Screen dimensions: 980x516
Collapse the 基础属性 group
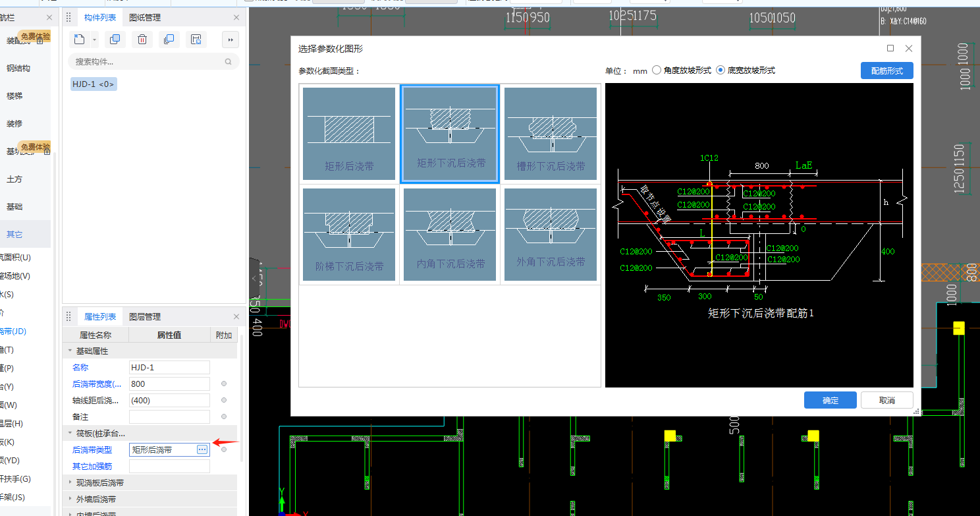70,351
